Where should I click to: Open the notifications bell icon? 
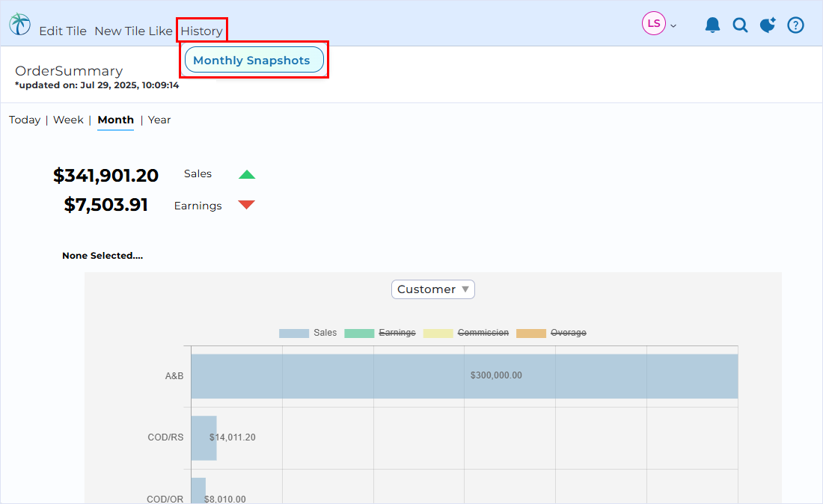point(712,25)
